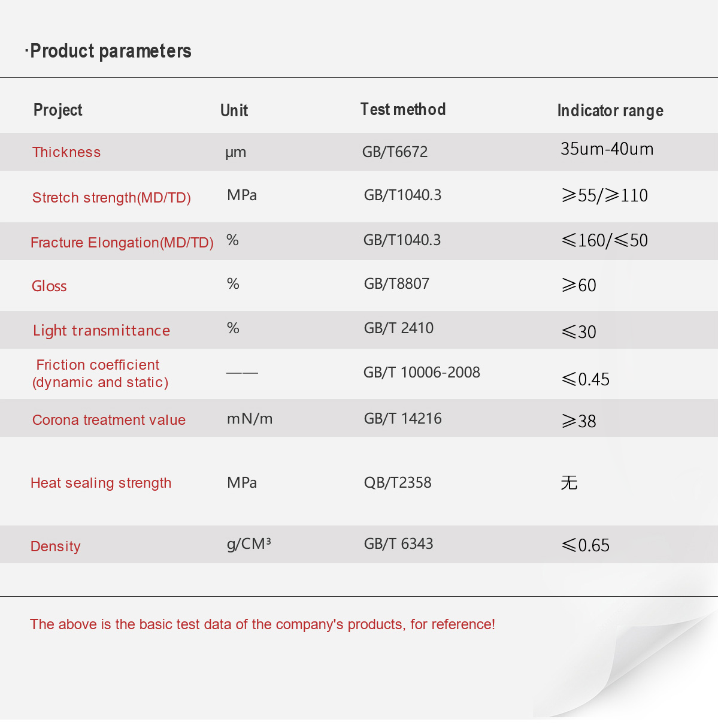
Task: Click the Test method column header
Action: 403,109
